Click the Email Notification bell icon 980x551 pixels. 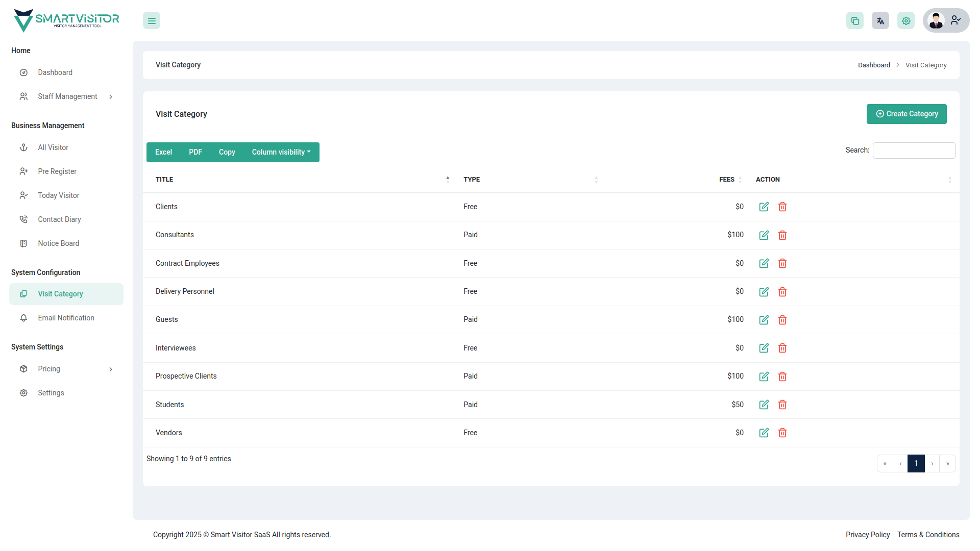coord(23,317)
